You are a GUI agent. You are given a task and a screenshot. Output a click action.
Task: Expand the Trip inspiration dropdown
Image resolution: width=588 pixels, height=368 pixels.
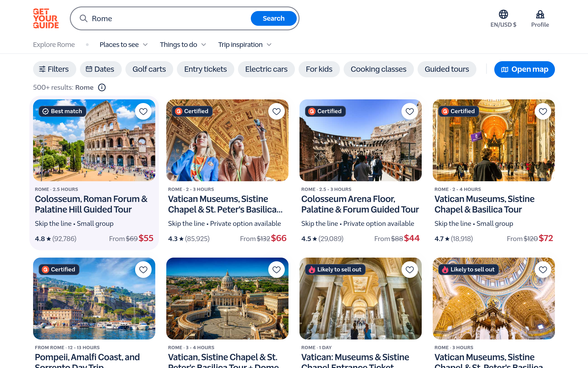click(x=245, y=45)
